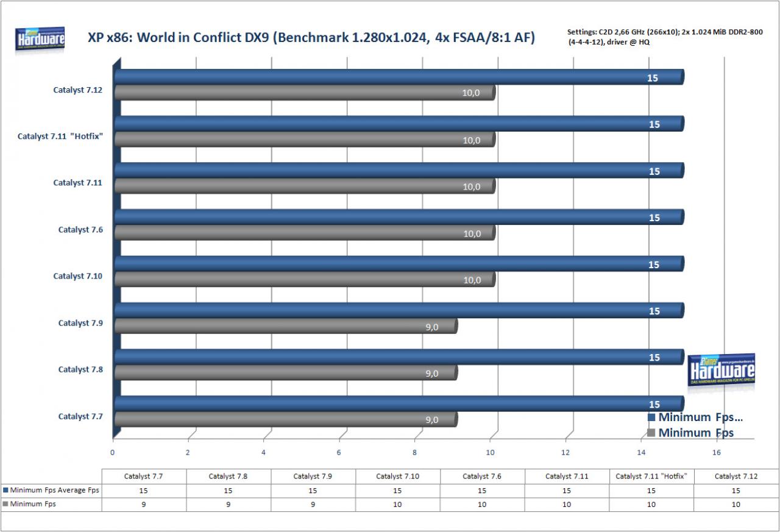This screenshot has height=532, width=780.
Task: Click the table cell 15 under Catalyst 7.6
Action: point(482,491)
